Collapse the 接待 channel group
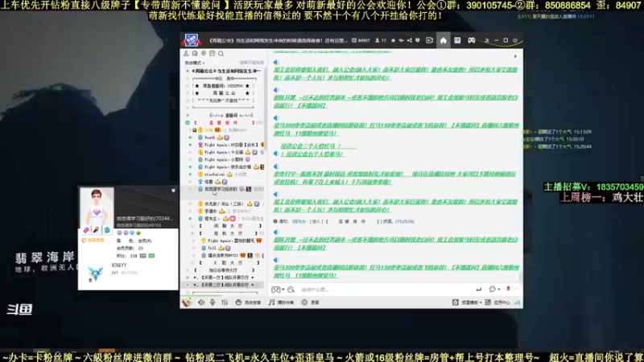The height and width of the screenshot is (362, 644). point(188,123)
